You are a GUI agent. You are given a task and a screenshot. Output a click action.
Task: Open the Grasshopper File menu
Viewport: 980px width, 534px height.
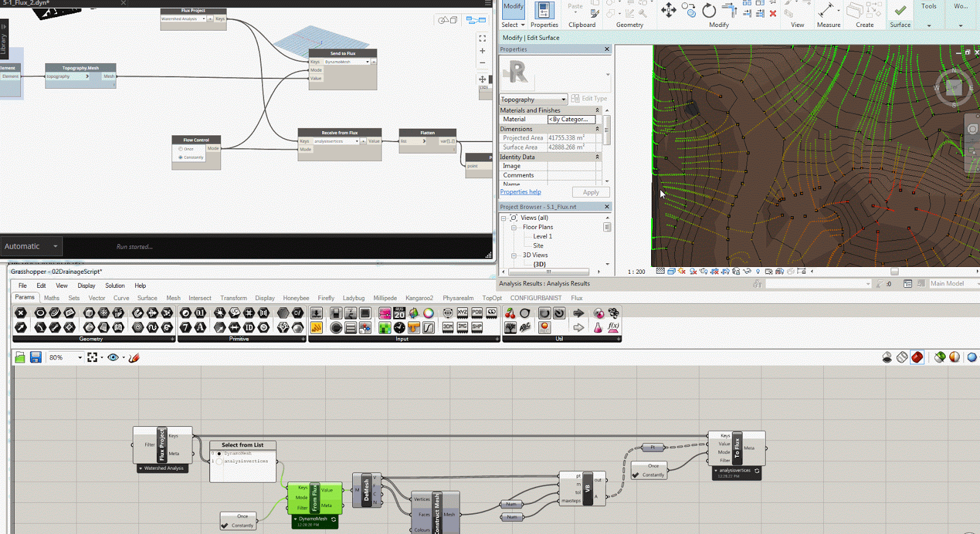point(23,285)
